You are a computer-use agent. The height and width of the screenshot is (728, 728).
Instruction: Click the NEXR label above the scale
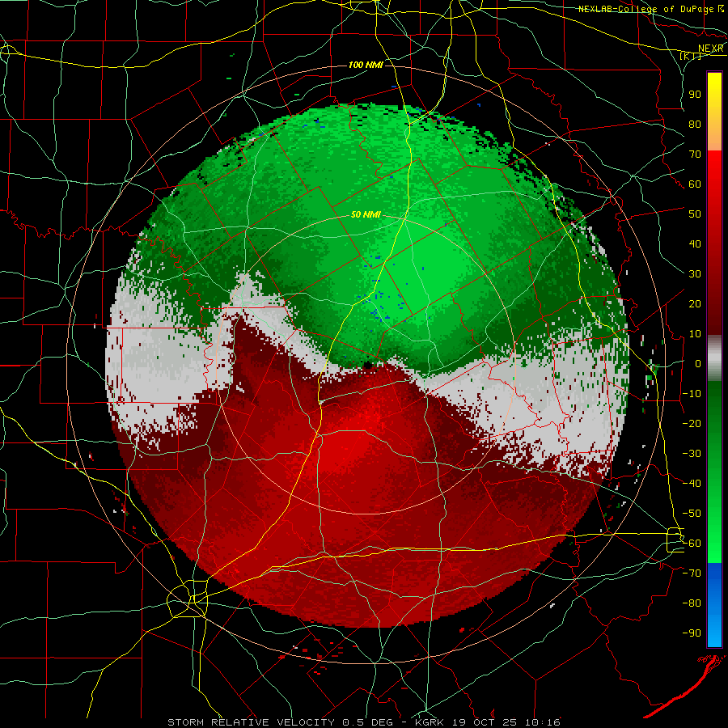[711, 49]
